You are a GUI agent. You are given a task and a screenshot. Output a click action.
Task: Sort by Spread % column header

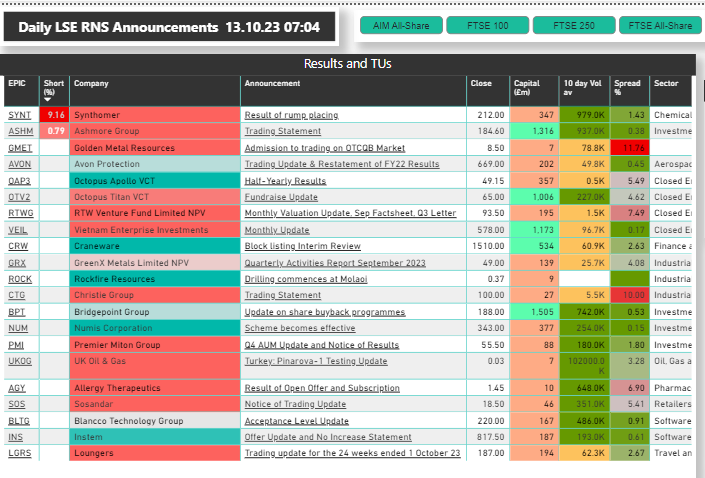tap(627, 88)
